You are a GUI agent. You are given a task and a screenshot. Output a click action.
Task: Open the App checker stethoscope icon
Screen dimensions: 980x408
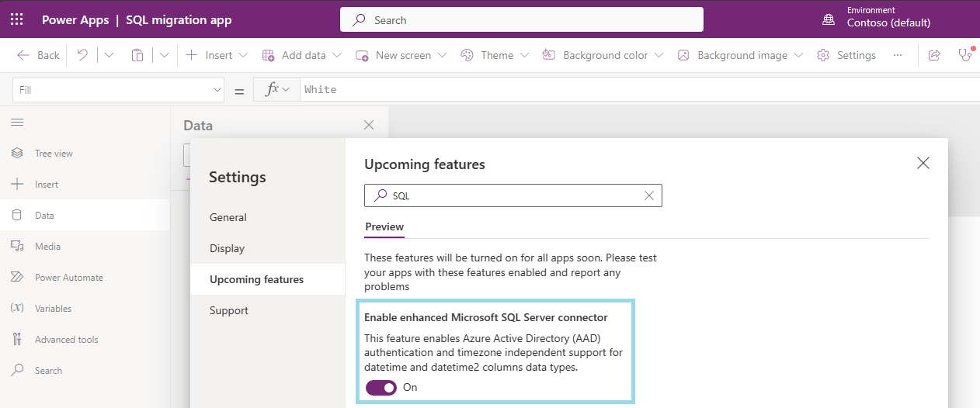tap(965, 55)
